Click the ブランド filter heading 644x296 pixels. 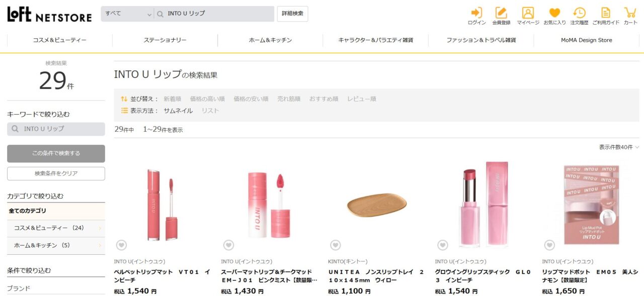[19, 288]
